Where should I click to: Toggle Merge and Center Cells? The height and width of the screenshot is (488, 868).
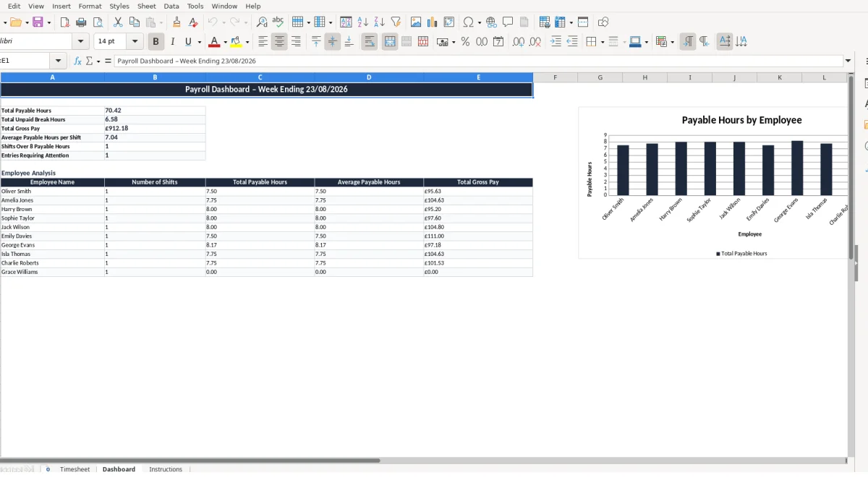click(390, 42)
